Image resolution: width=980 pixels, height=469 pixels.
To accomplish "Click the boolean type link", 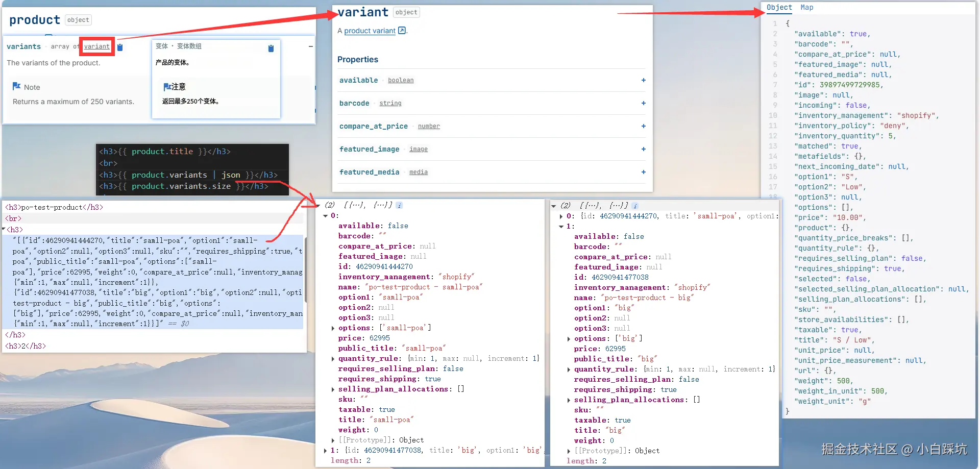I will tap(401, 80).
